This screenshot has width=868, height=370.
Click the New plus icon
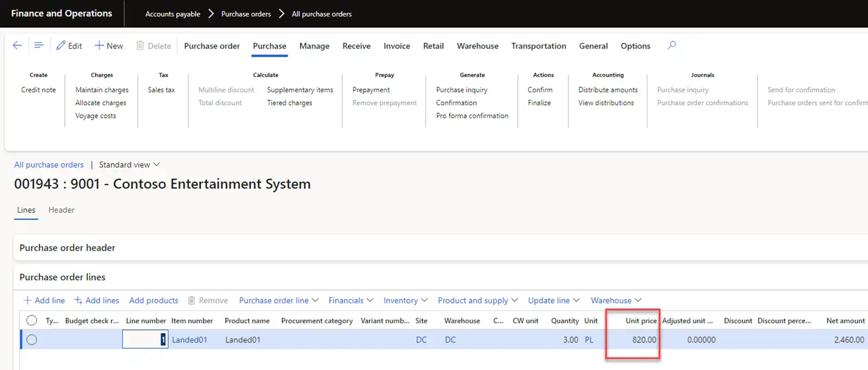click(x=99, y=46)
